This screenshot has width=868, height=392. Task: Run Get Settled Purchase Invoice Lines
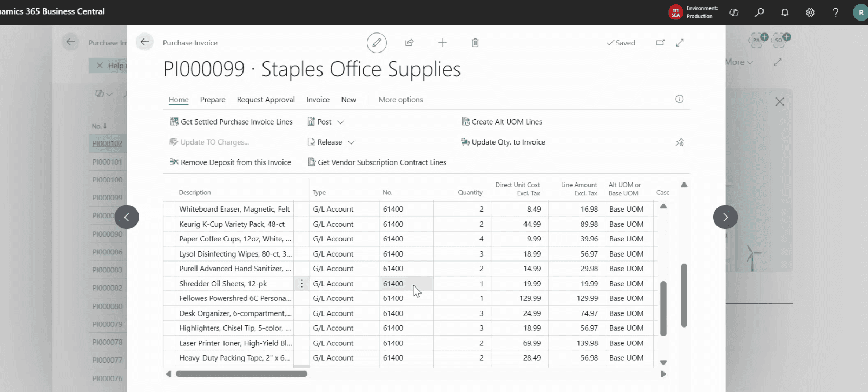[231, 122]
